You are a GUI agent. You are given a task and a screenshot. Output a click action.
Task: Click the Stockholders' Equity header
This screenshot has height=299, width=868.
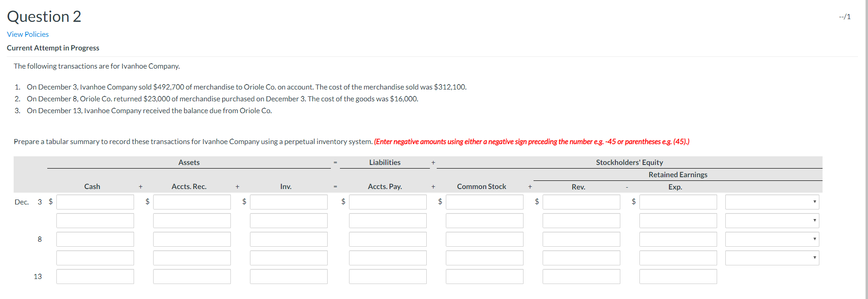click(x=629, y=162)
